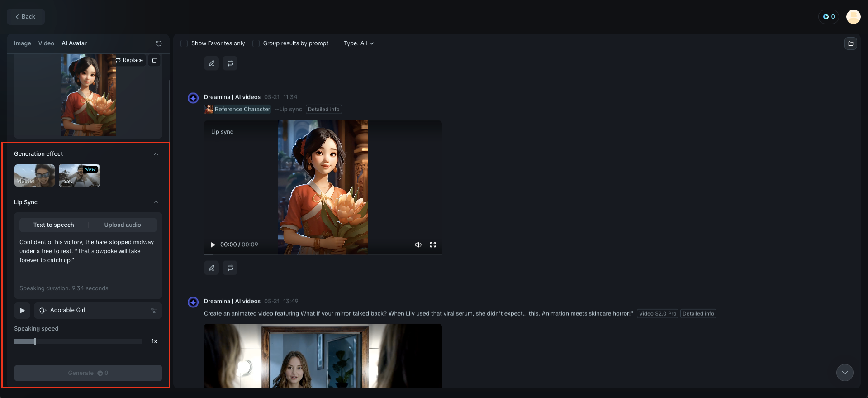Jump to bottom with the down-arrow button
This screenshot has width=868, height=398.
tap(845, 373)
